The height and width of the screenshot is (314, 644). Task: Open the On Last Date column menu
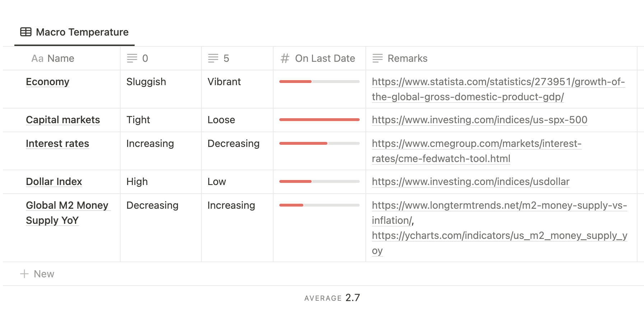(325, 58)
